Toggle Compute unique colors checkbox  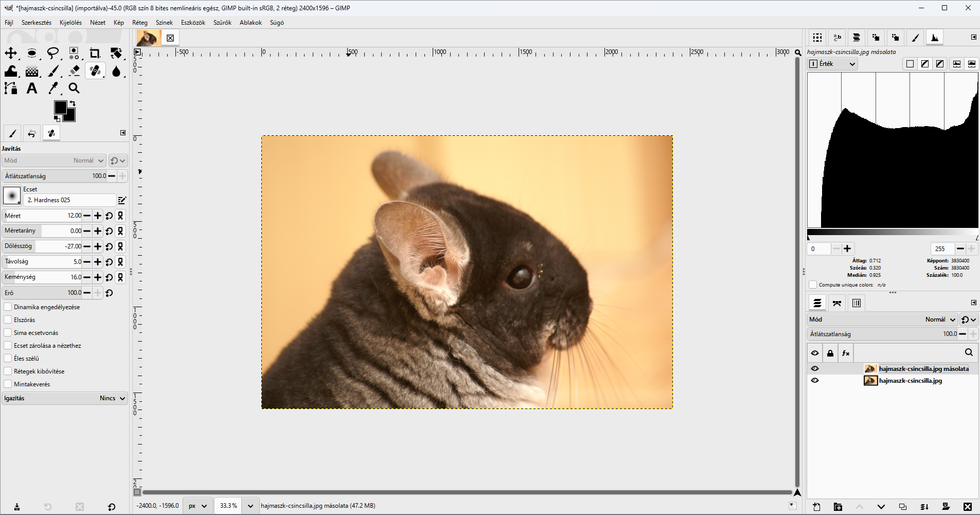813,285
